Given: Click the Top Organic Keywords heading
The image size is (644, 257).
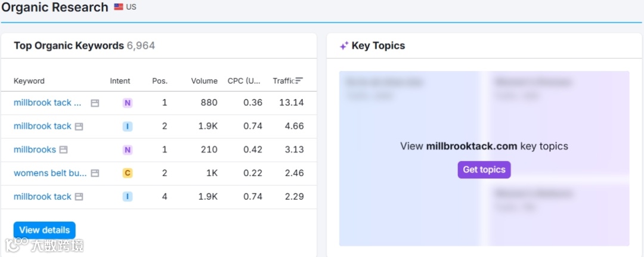Looking at the screenshot, I should pyautogui.click(x=69, y=45).
